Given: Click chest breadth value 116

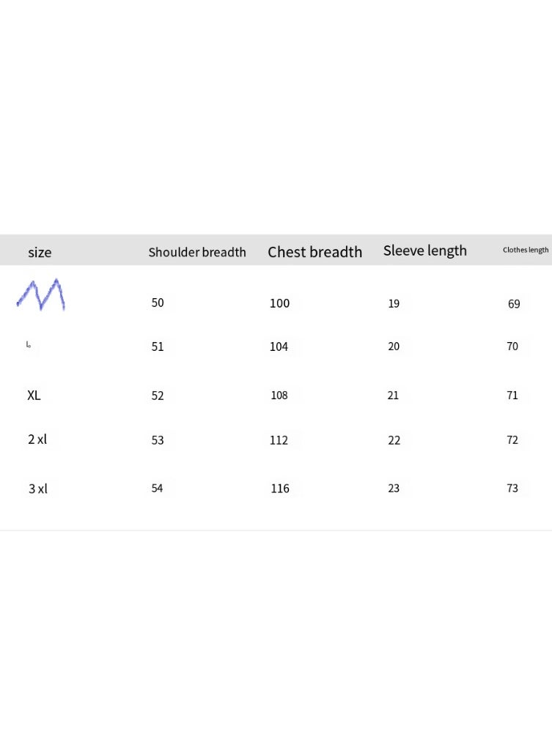Looking at the screenshot, I should 280,489.
